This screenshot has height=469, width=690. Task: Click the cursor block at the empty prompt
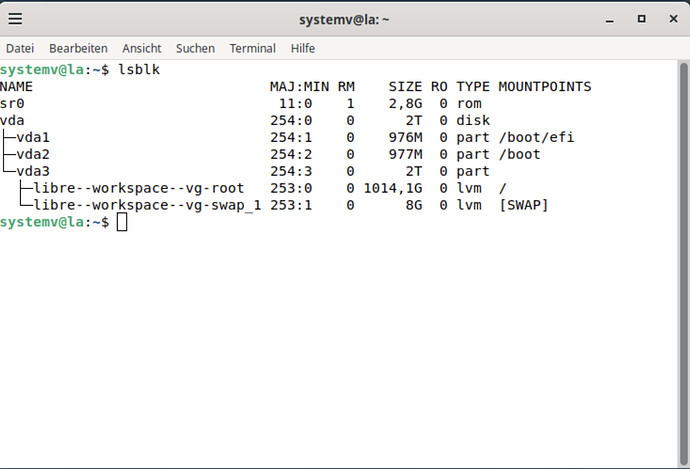122,222
